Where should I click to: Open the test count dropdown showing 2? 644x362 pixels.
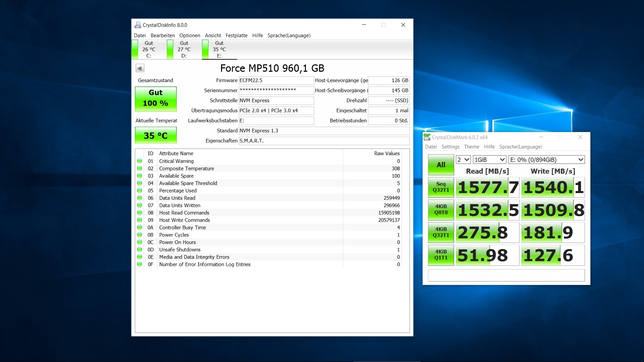[x=463, y=160]
